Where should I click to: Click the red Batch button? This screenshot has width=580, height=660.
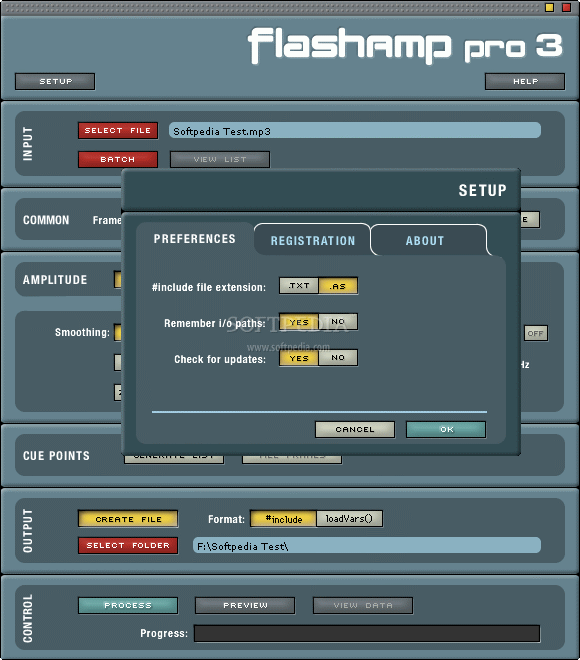click(x=118, y=160)
